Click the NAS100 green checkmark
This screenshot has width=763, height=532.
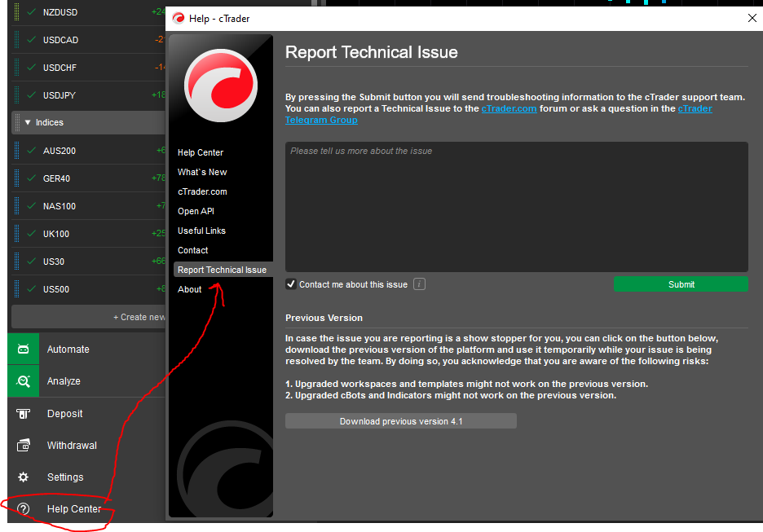click(31, 205)
